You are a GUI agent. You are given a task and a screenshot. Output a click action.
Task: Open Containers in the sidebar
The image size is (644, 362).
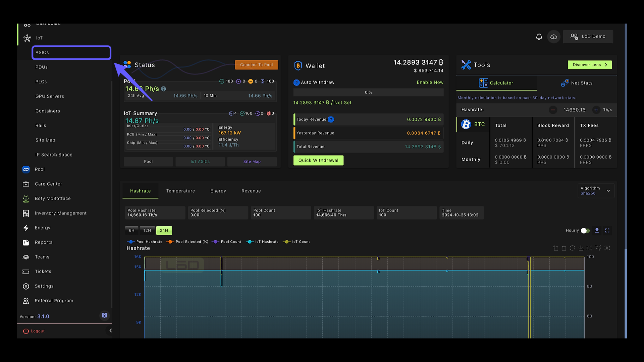(48, 111)
